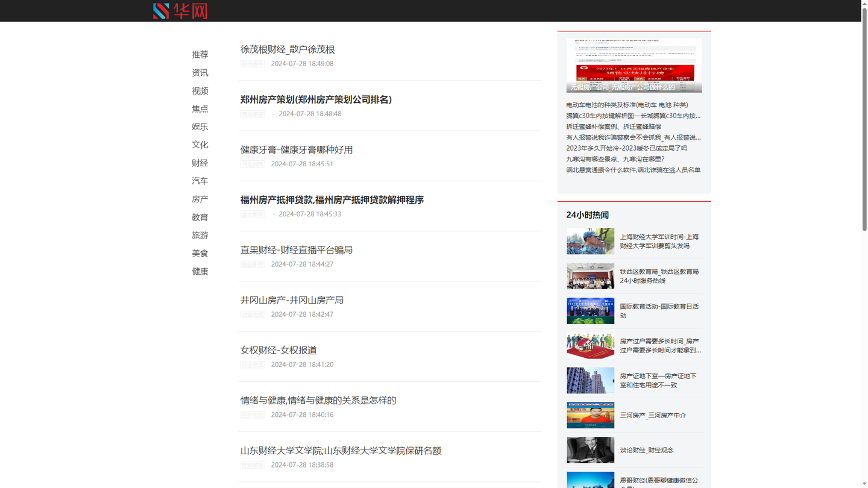The image size is (868, 488).
Task: Go to the 健康 section
Action: (200, 271)
